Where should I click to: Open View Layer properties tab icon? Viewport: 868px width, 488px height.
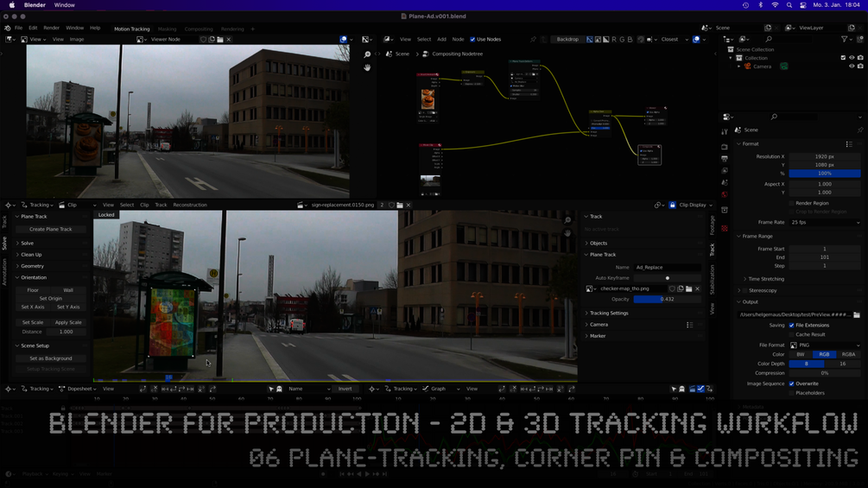click(x=725, y=170)
